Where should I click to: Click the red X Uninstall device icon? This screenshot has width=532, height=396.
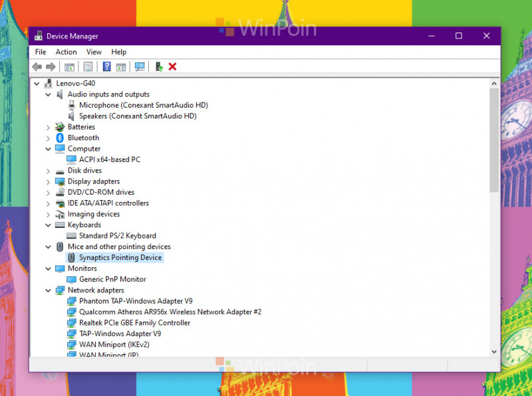tap(172, 67)
